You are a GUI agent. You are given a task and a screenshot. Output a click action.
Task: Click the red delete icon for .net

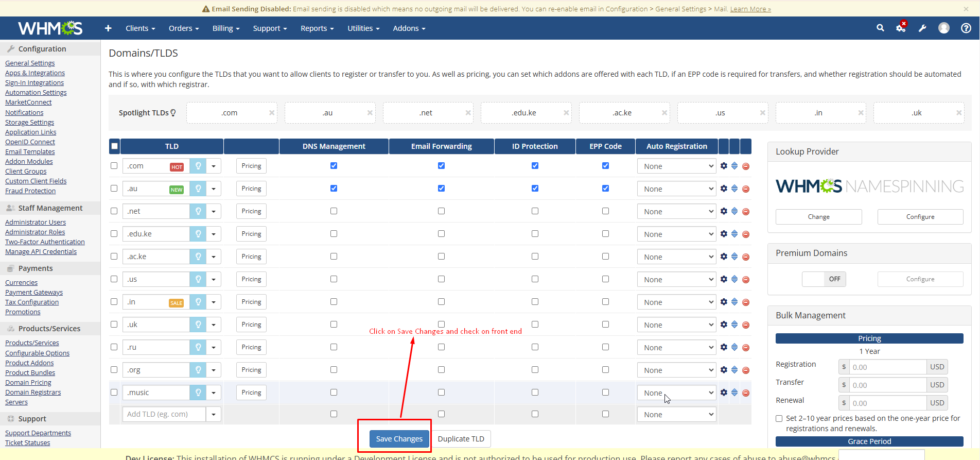[x=746, y=212]
